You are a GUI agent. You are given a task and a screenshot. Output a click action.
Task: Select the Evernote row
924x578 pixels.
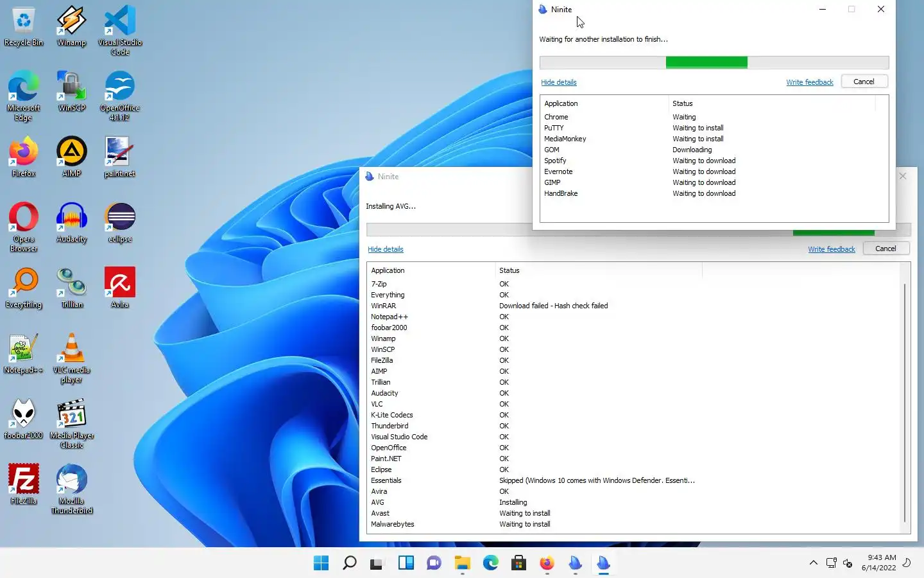tap(714, 171)
